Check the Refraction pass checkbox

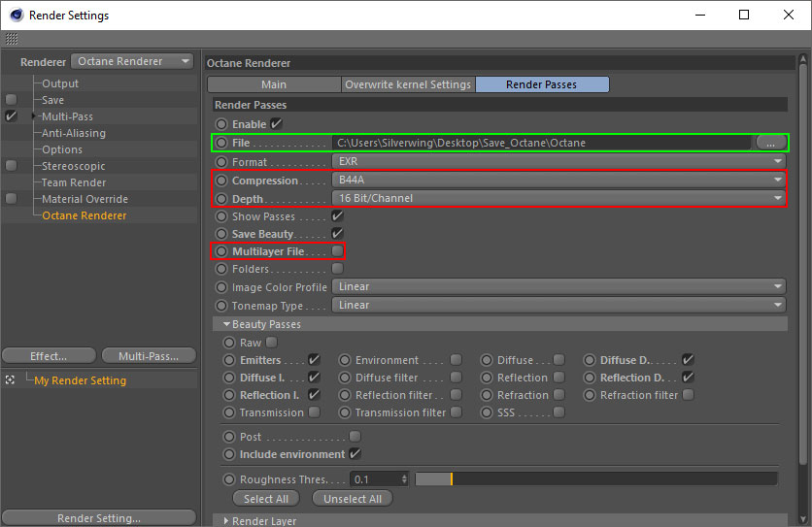[558, 394]
